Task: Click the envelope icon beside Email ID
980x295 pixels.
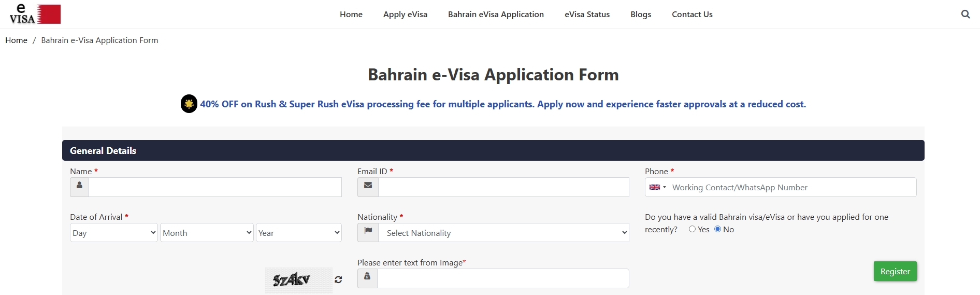Action: tap(368, 187)
